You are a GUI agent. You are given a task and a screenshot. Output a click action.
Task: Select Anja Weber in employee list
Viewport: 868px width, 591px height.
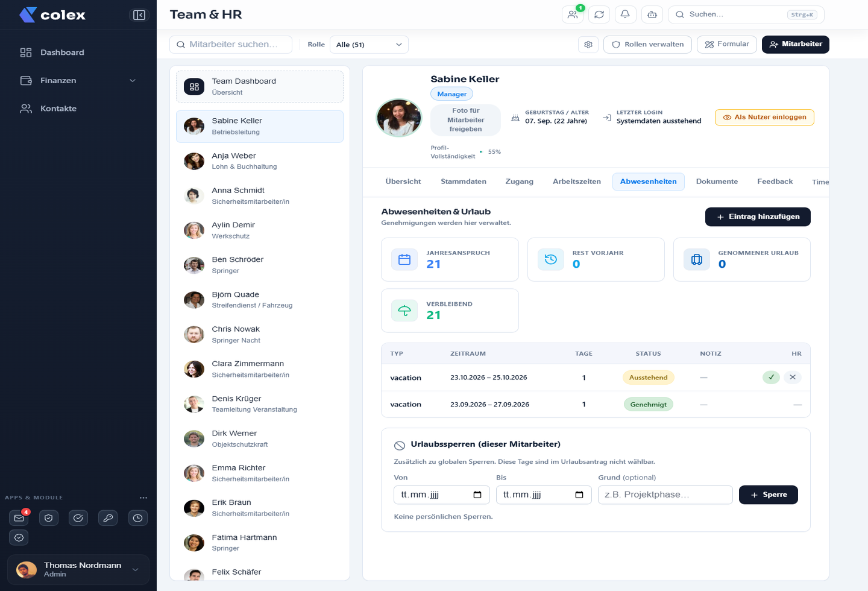tap(260, 161)
